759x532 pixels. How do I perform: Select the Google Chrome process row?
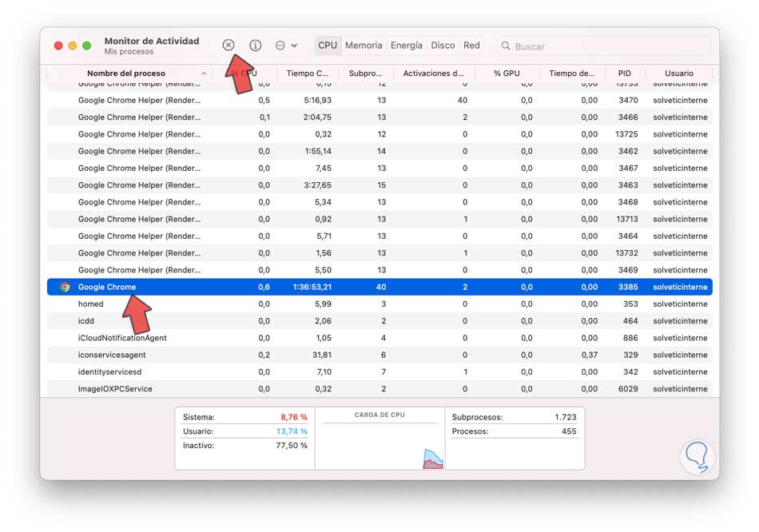point(379,287)
